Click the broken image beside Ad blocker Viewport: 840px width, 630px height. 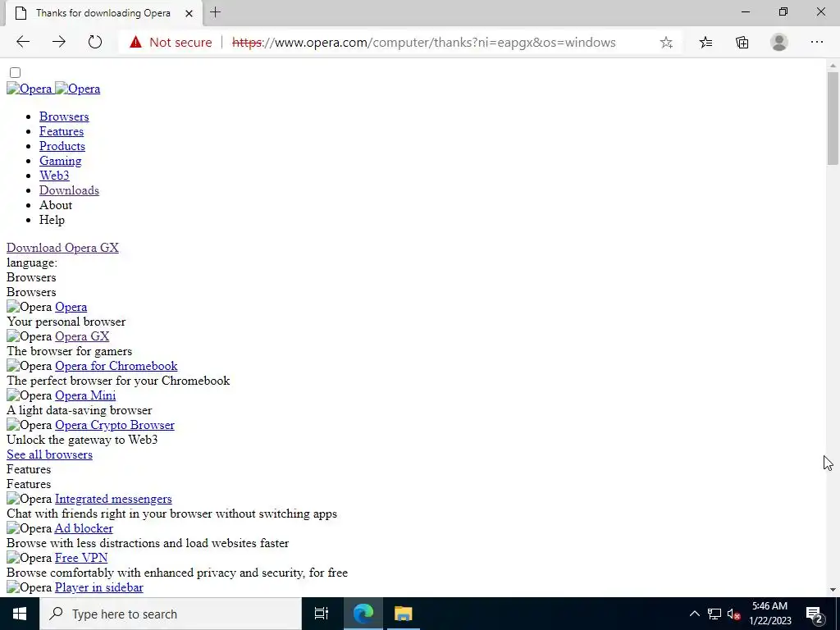coord(29,528)
